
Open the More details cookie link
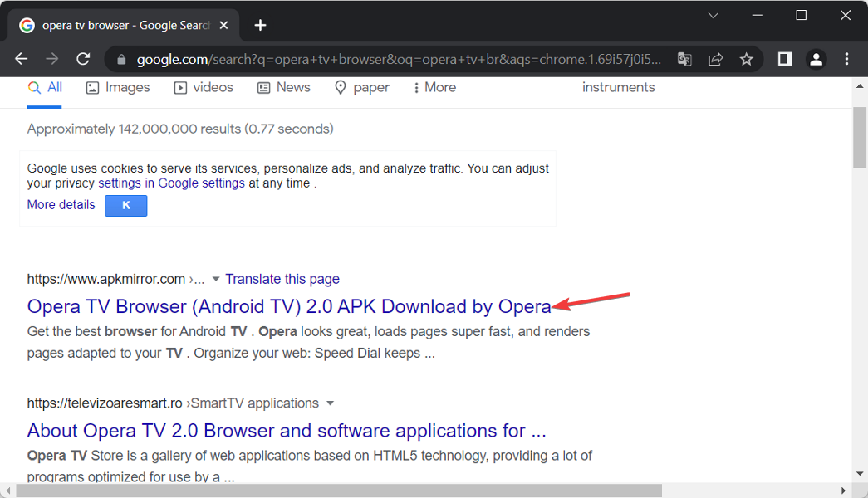pyautogui.click(x=61, y=205)
